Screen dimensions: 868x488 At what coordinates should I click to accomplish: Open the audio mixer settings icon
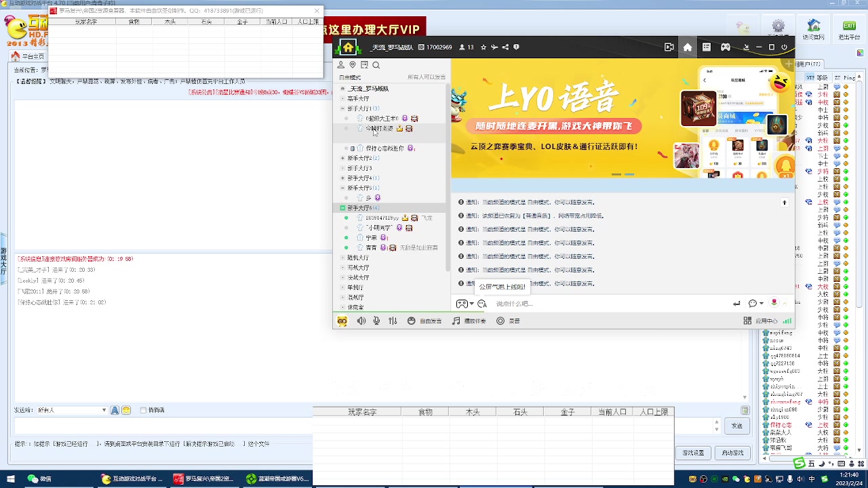tap(393, 321)
